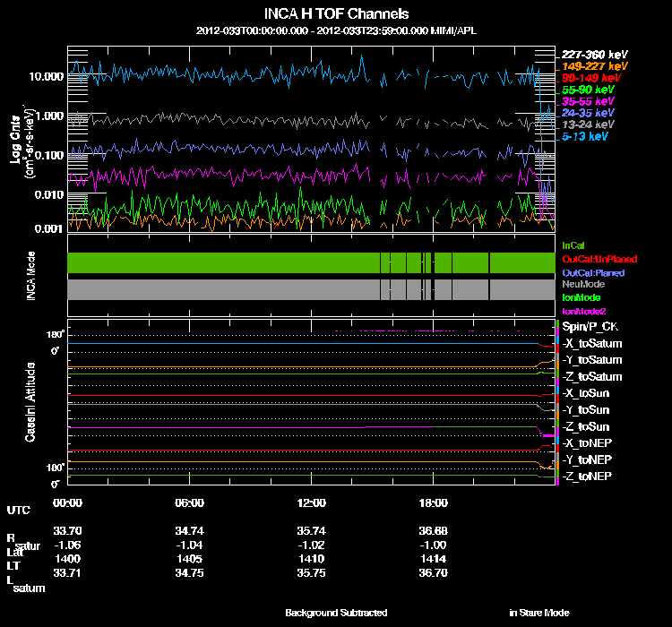Screen dimensions: 672x627
Task: Click the green IonMode bar in INCA Mode
Action: (224, 262)
